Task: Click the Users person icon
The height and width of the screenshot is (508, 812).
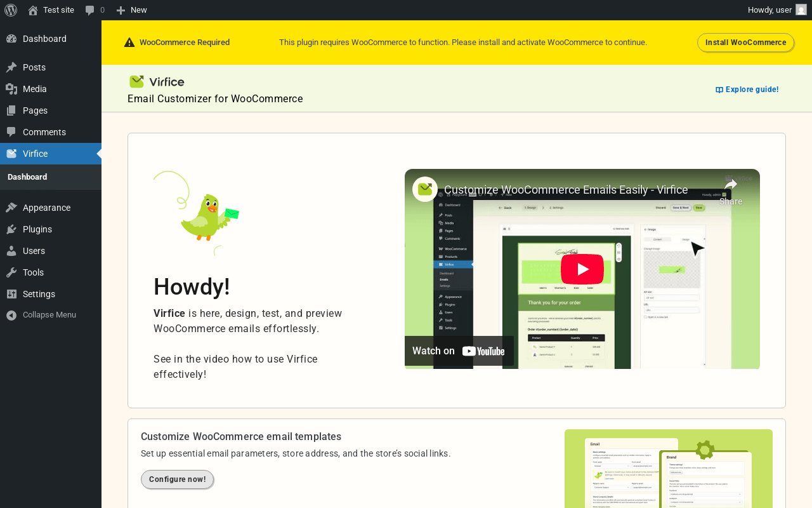Action: [x=11, y=251]
